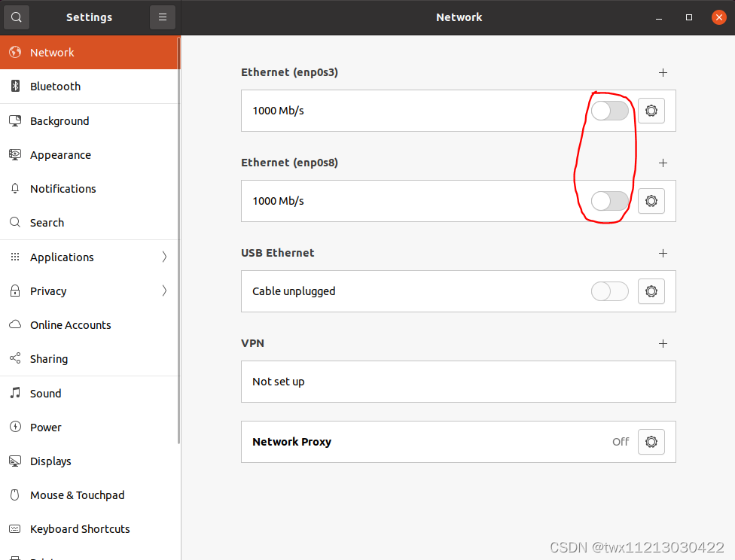Expand the Privacy settings section
This screenshot has height=560, width=735.
coord(48,291)
